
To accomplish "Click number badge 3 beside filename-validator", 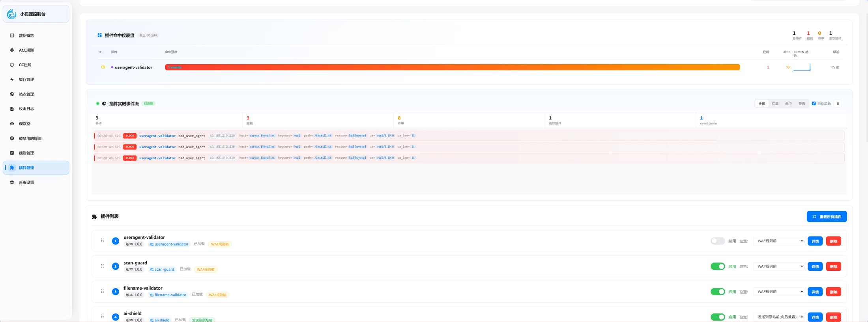I will [x=115, y=292].
